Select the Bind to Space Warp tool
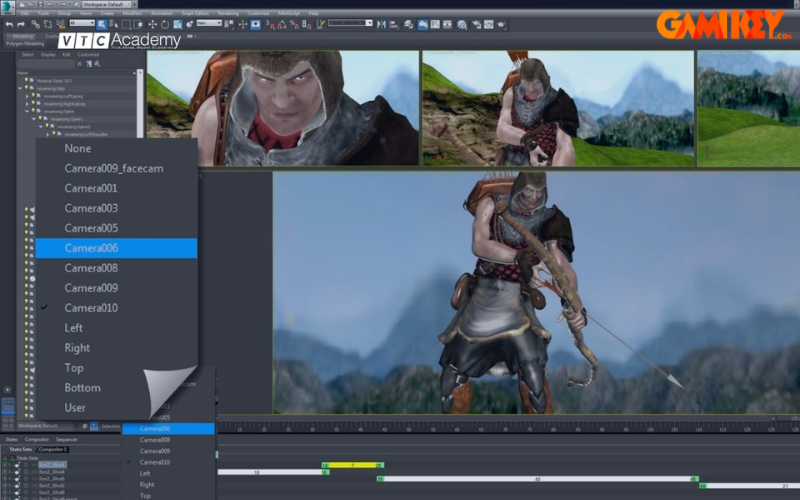This screenshot has height=500, width=800. pyautogui.click(x=61, y=24)
